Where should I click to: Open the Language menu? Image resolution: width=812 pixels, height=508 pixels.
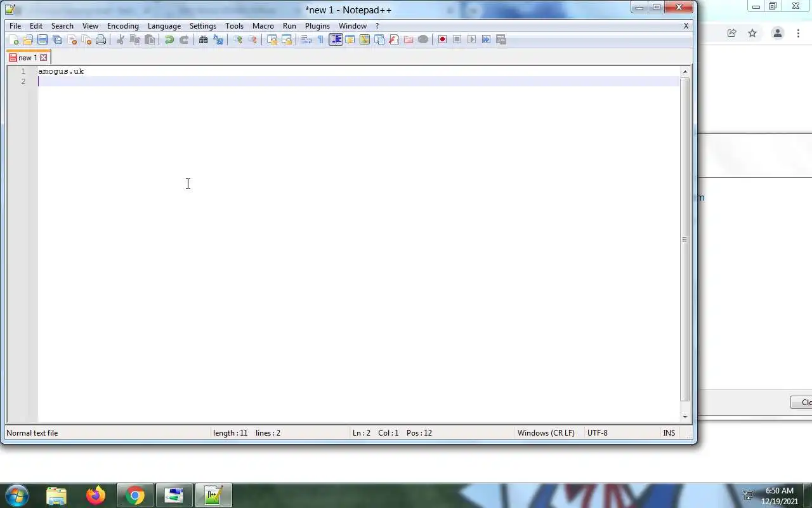point(164,26)
